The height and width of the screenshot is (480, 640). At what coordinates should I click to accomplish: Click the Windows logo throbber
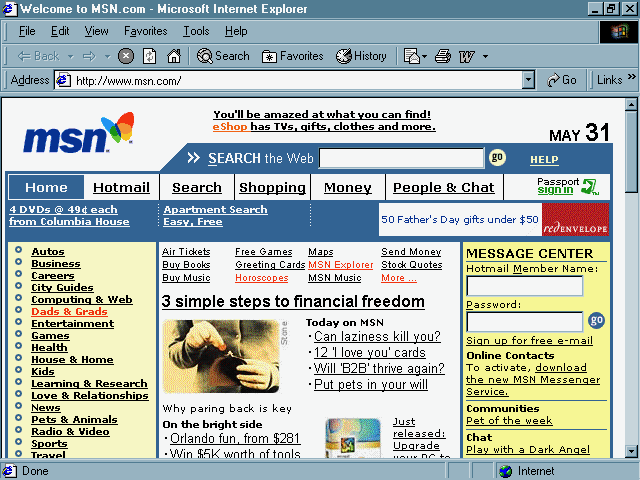point(619,31)
